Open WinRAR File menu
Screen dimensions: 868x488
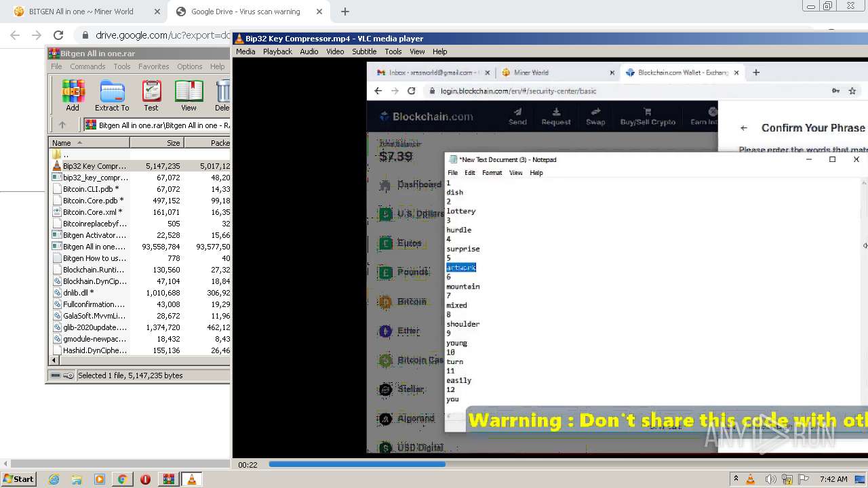tap(56, 66)
